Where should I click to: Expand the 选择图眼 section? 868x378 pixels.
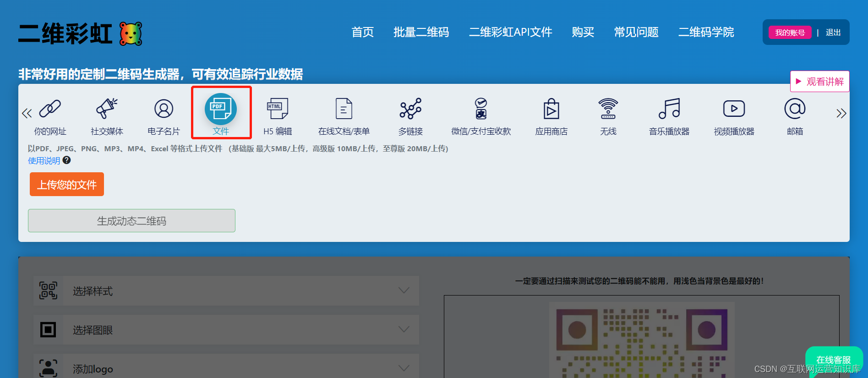point(226,329)
